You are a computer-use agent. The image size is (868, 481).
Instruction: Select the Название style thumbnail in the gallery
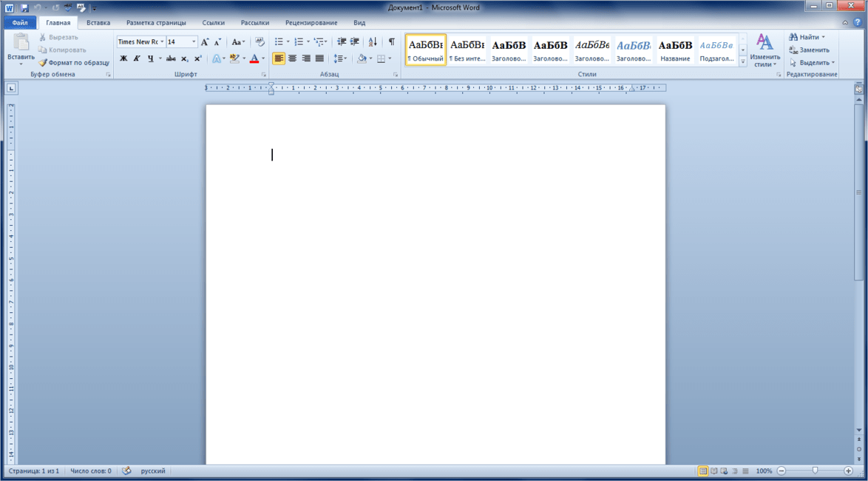pos(675,50)
